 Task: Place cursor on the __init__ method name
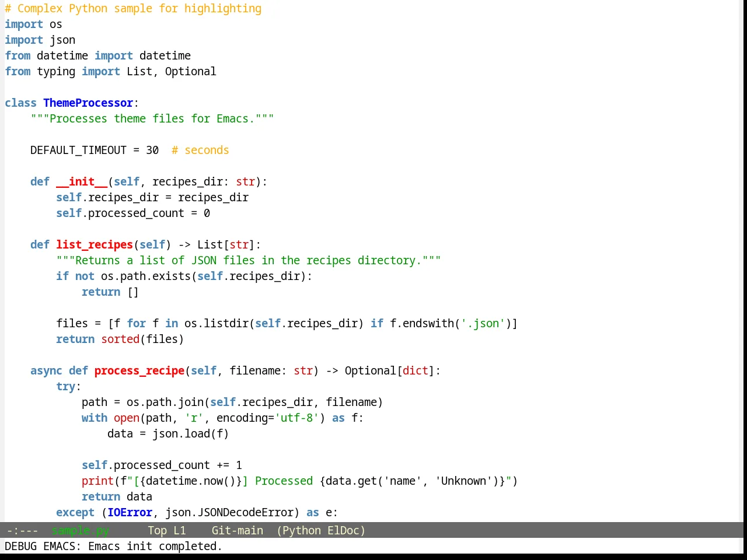pyautogui.click(x=82, y=181)
